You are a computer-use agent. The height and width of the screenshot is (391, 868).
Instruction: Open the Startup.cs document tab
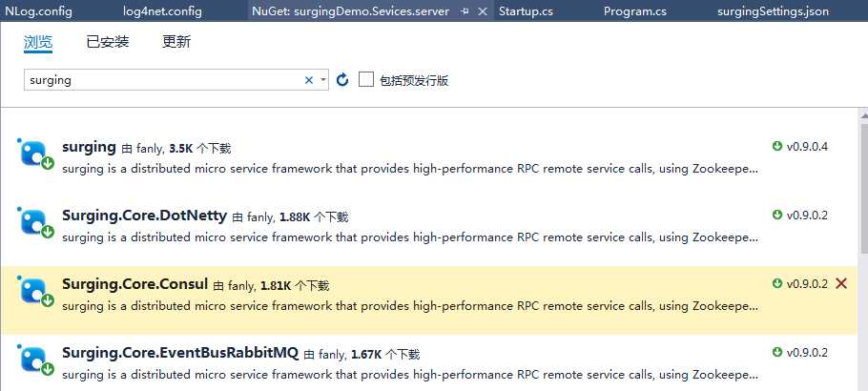point(526,11)
